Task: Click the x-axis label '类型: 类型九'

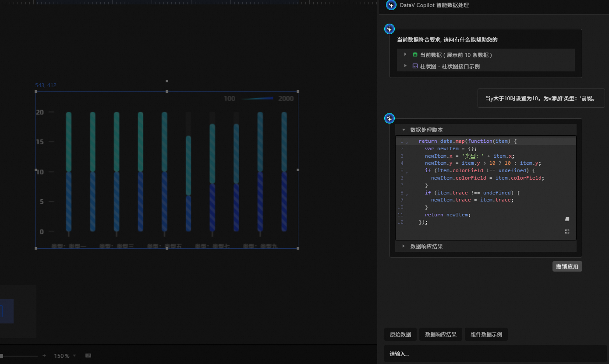Action: pos(260,247)
